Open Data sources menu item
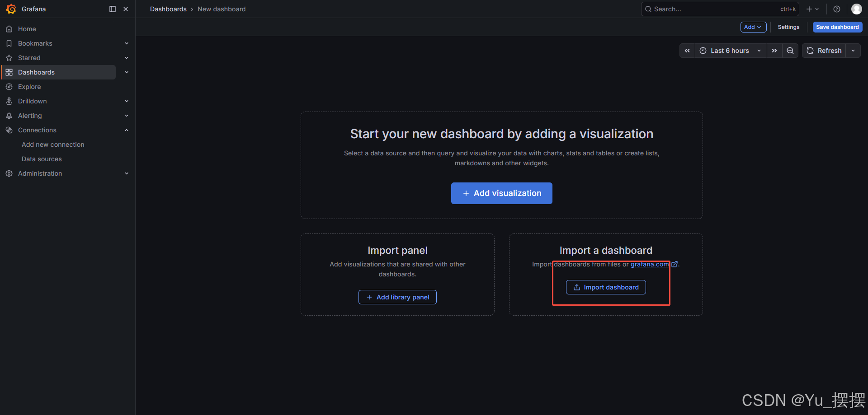 (42, 159)
